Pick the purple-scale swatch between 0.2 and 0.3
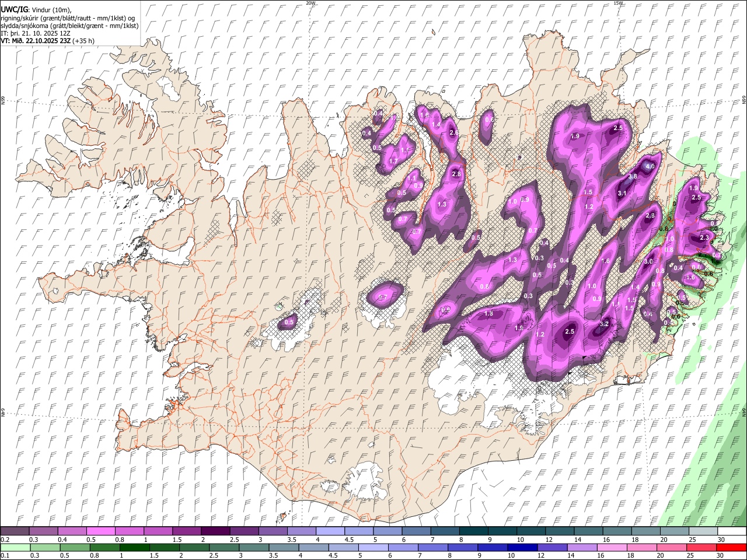747x560 pixels. coord(15,531)
